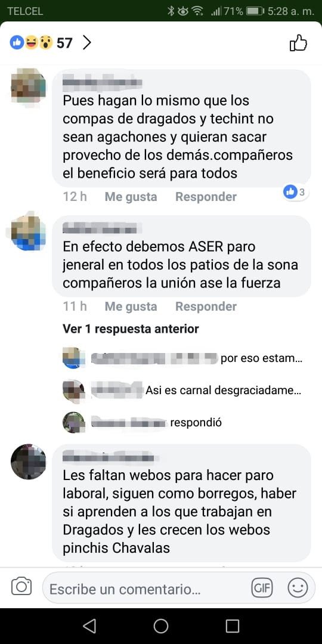Open the 'Asi es carnal desgraciadame…' reply

(223, 390)
